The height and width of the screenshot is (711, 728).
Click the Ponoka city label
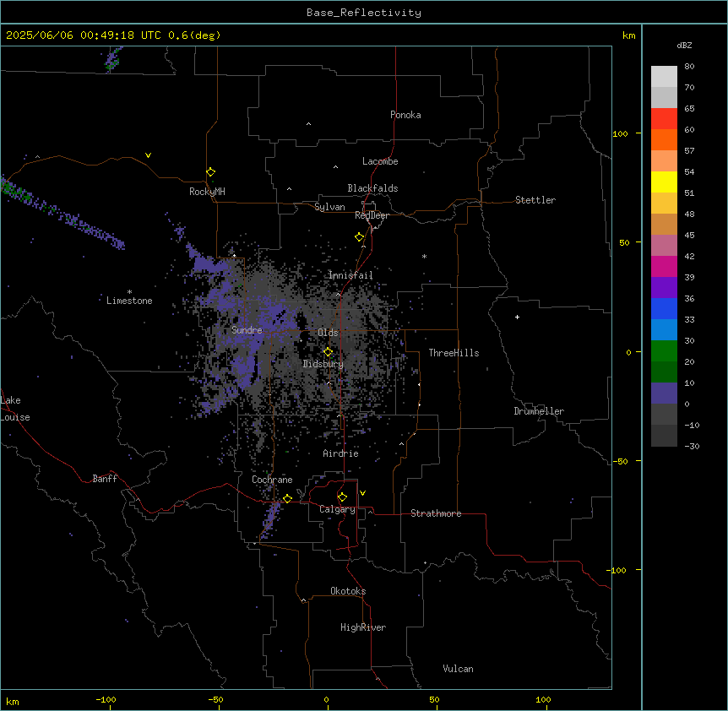(405, 115)
